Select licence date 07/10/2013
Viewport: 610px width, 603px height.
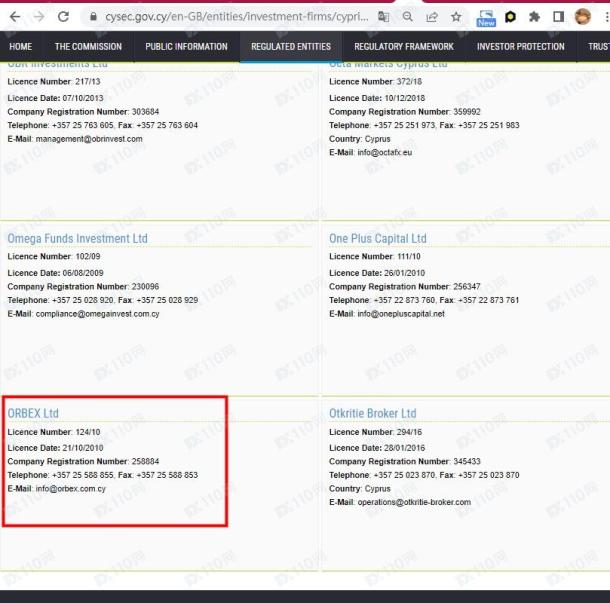pyautogui.click(x=83, y=98)
